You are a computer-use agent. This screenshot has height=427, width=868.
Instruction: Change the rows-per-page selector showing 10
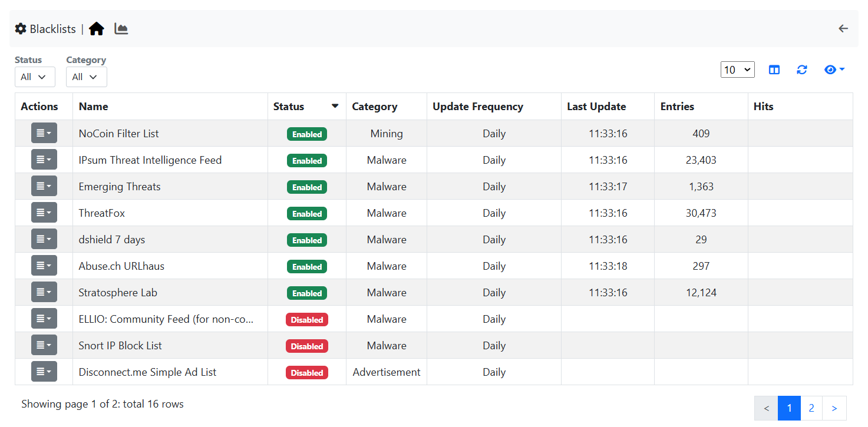(738, 70)
